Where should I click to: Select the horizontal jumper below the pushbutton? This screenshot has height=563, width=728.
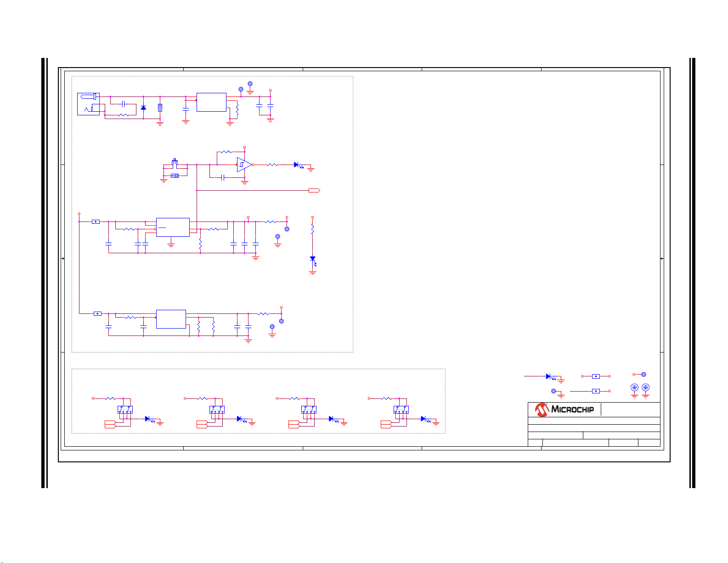click(175, 176)
